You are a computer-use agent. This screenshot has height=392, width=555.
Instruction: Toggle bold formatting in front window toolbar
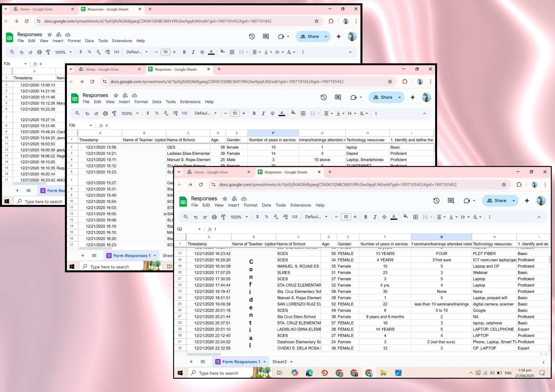point(365,217)
